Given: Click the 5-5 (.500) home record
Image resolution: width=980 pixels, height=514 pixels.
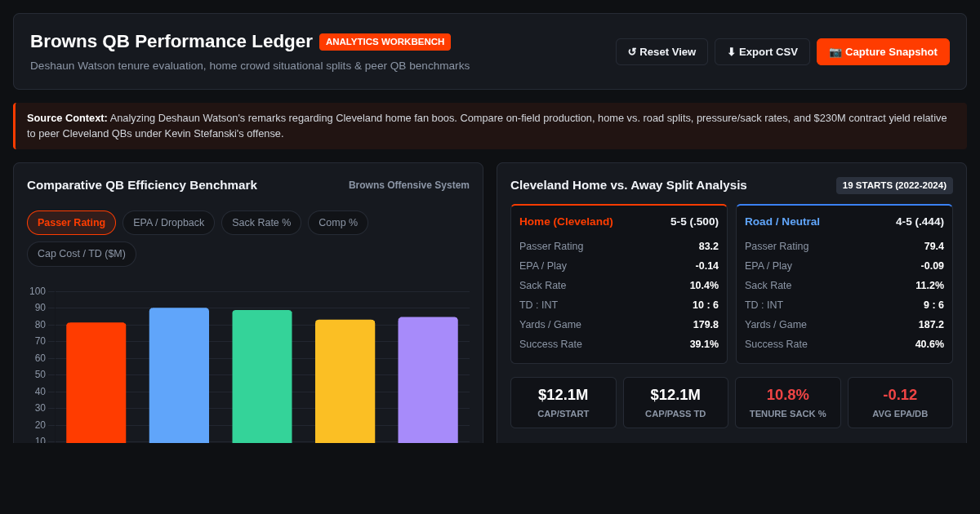Looking at the screenshot, I should click(694, 222).
